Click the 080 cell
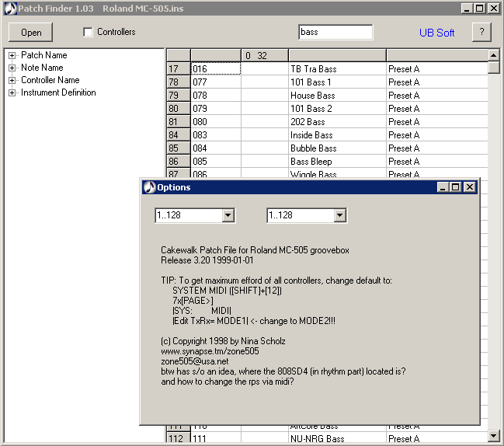Screen dimensions: 504x446 click(x=216, y=122)
